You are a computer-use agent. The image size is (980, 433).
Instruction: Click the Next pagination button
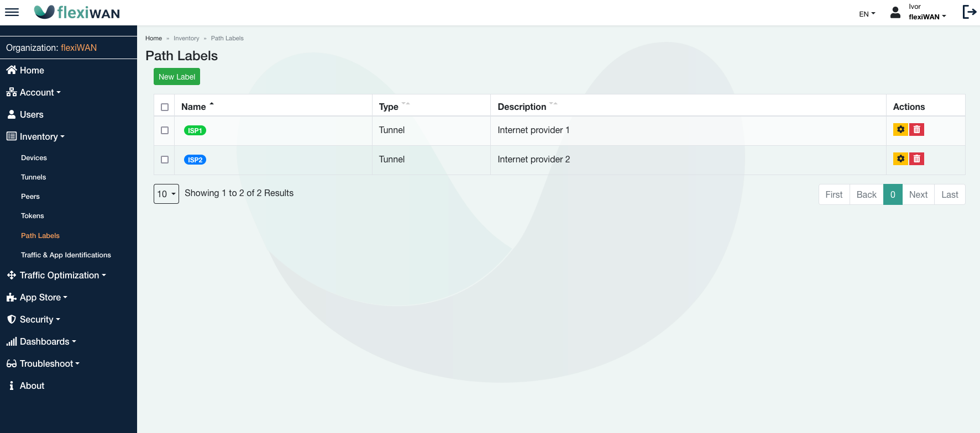918,194
